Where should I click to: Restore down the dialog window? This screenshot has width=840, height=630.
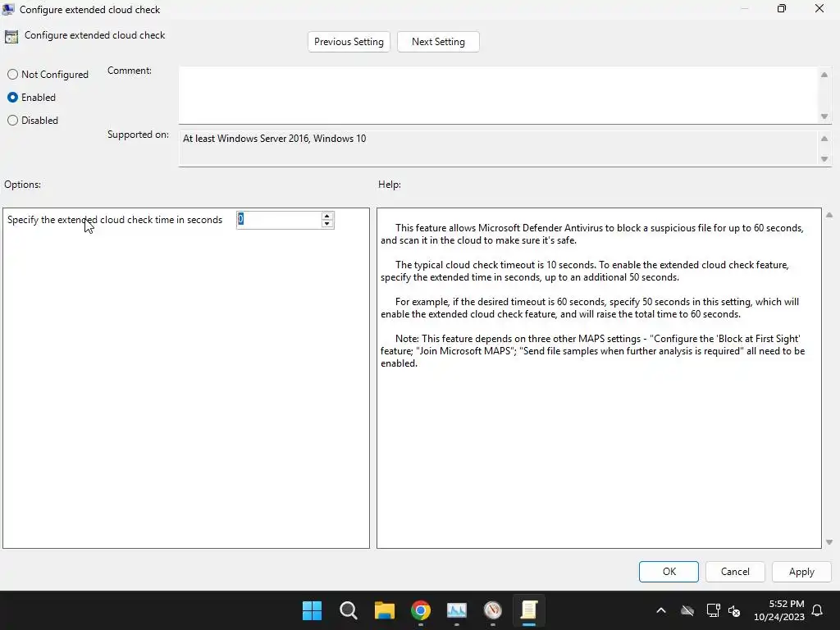coord(782,8)
